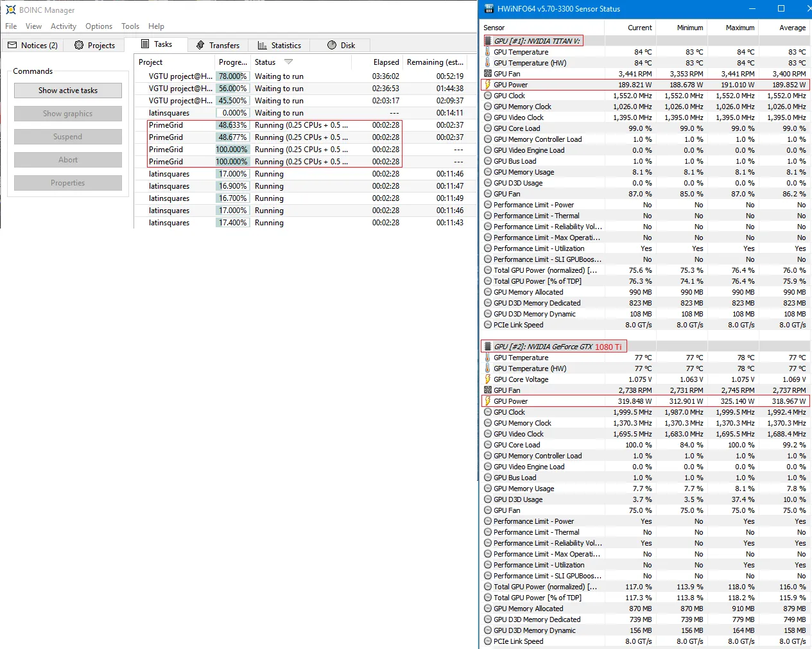Click the arrows icon on the Transfers tab
The height and width of the screenshot is (649, 812).
(200, 45)
